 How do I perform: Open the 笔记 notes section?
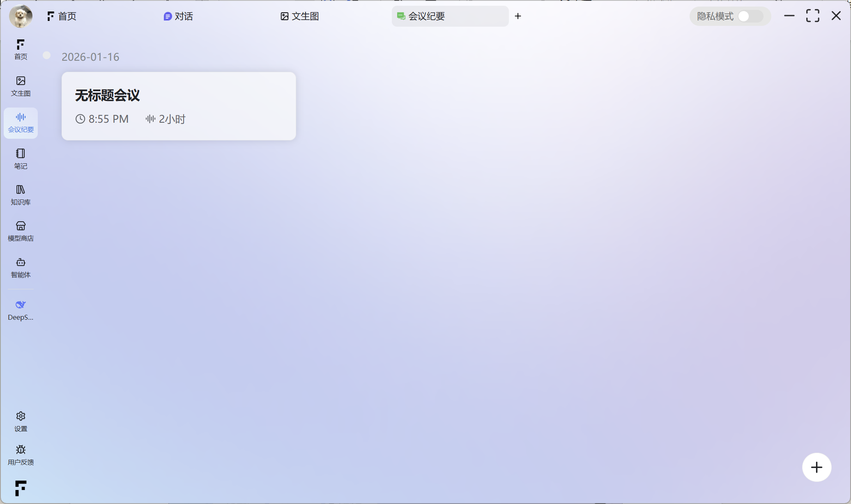tap(21, 158)
